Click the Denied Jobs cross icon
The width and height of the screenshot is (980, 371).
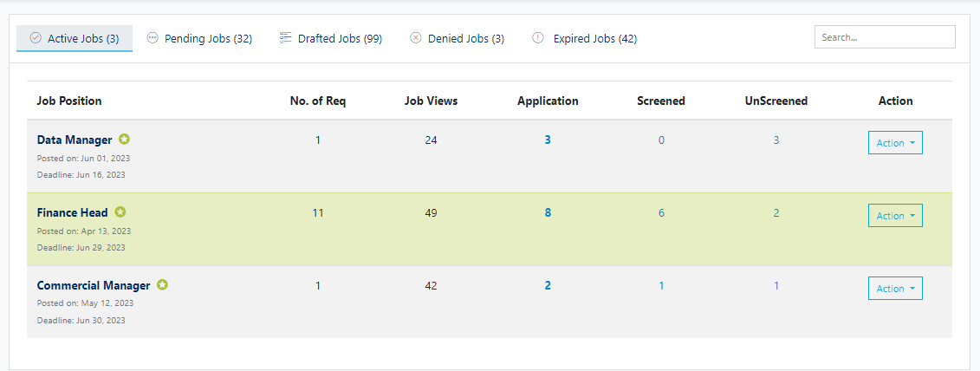416,38
